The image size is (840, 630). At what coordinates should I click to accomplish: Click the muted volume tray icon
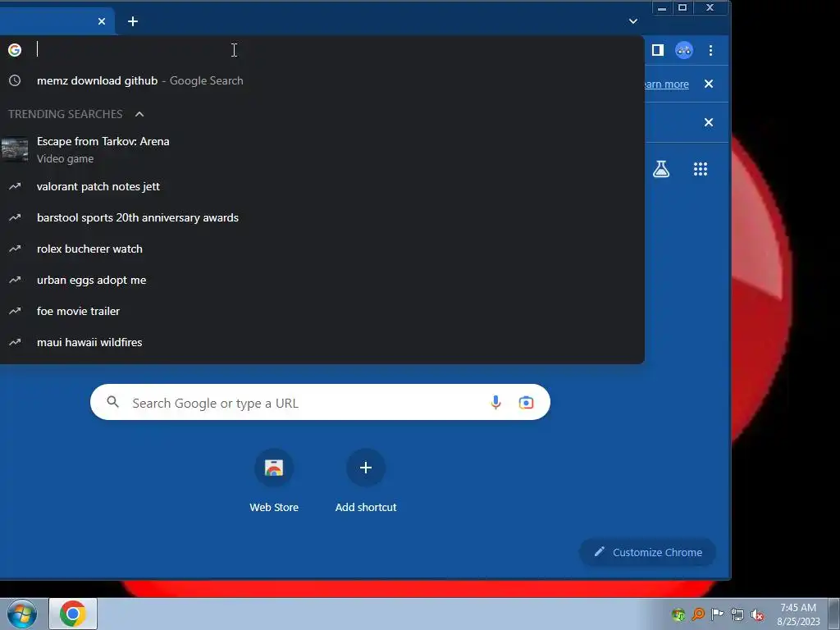757,614
